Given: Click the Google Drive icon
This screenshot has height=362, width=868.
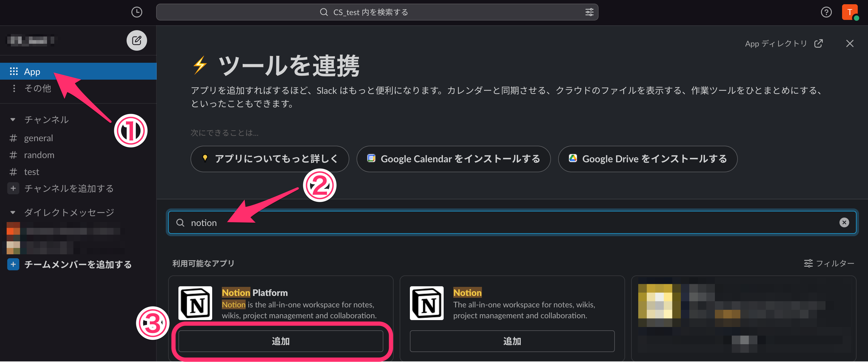Looking at the screenshot, I should (573, 158).
